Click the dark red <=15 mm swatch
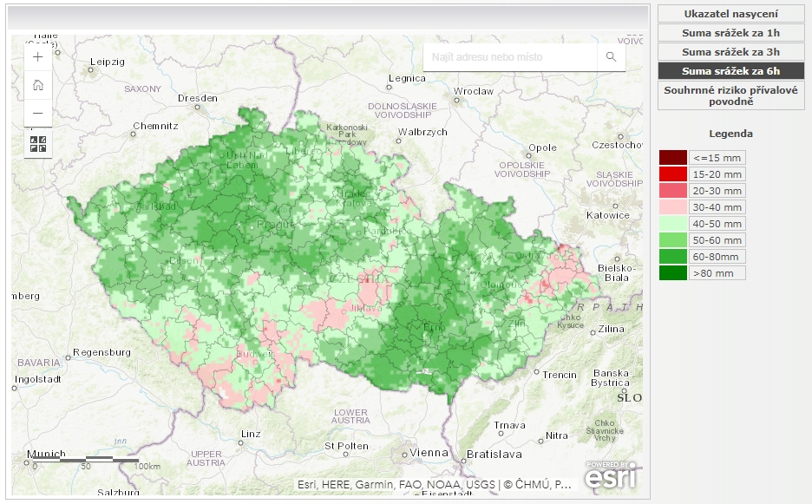Screen dimensions: 812x504 [x=672, y=158]
